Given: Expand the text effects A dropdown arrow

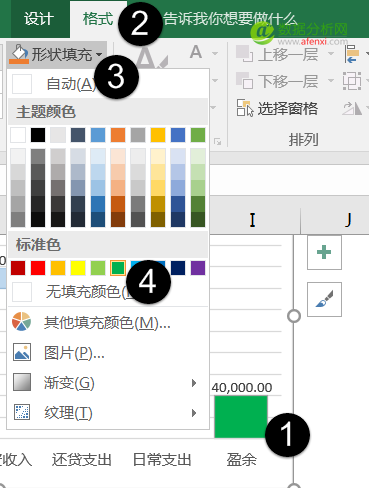Looking at the screenshot, I should coord(215,53).
